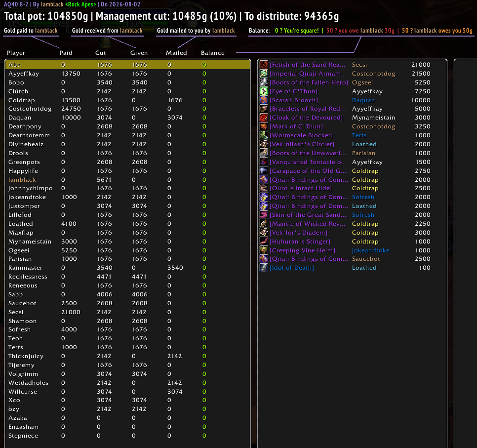Image resolution: width=477 pixels, height=448 pixels.
Task: Click the Qiraji Bindings icon in Saucebot's row
Action: tap(264, 259)
